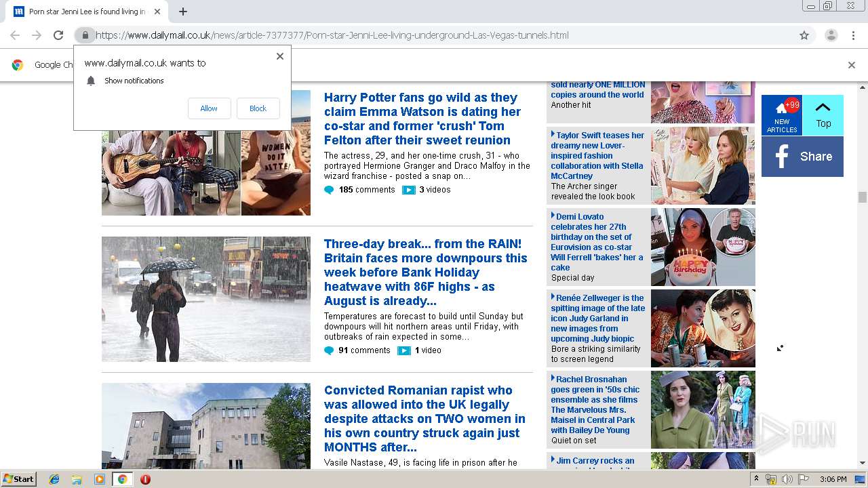Click the taskbar clock 3:06 PM
The width and height of the screenshot is (868, 488).
tap(833, 479)
